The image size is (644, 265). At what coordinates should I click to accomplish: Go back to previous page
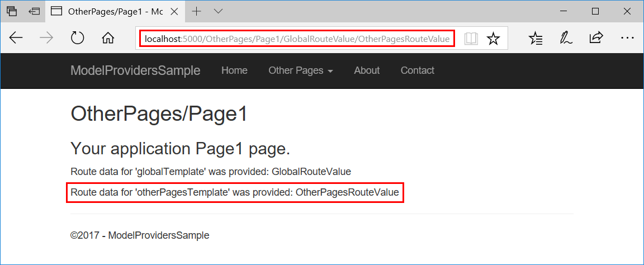coord(16,38)
